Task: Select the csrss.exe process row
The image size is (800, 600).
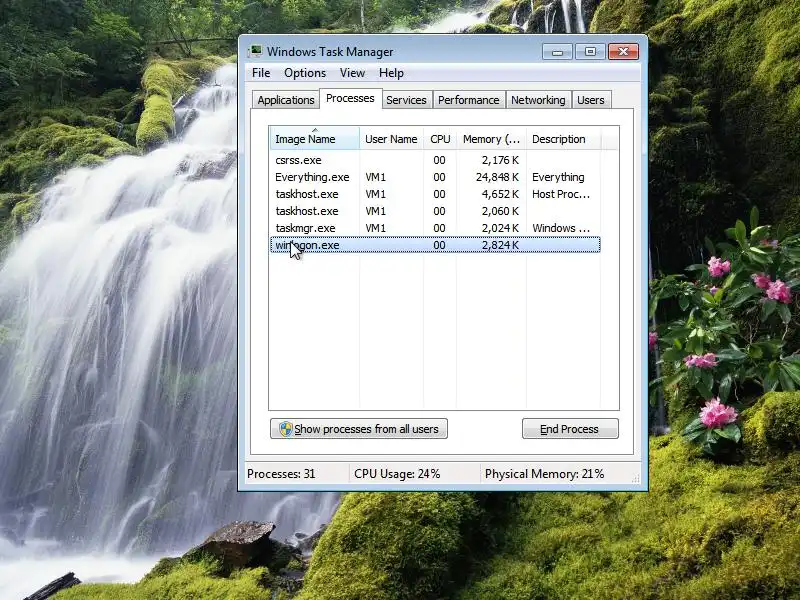Action: [x=435, y=160]
